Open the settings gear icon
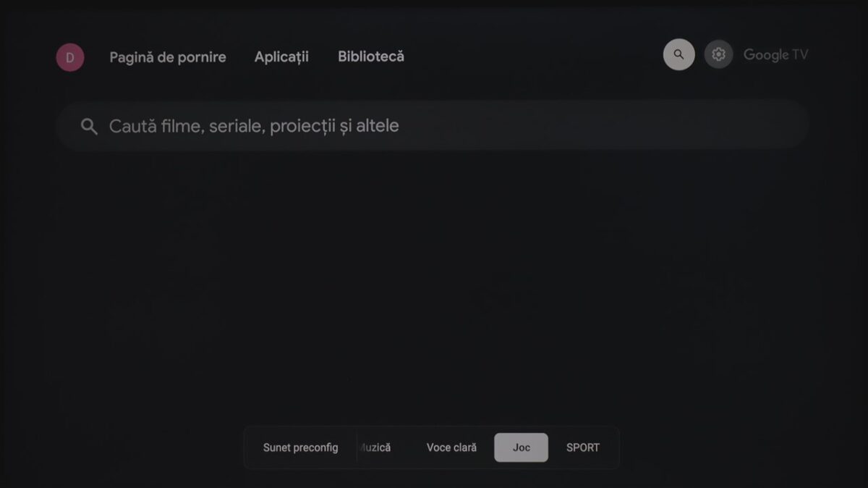Screen dimensions: 868x488 coord(718,54)
